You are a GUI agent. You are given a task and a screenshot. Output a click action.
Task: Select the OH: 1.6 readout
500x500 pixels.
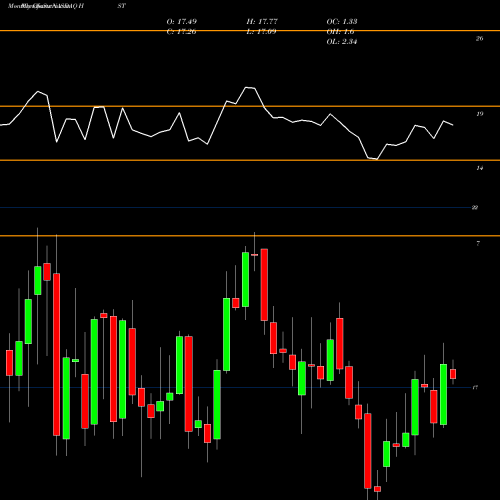(340, 32)
